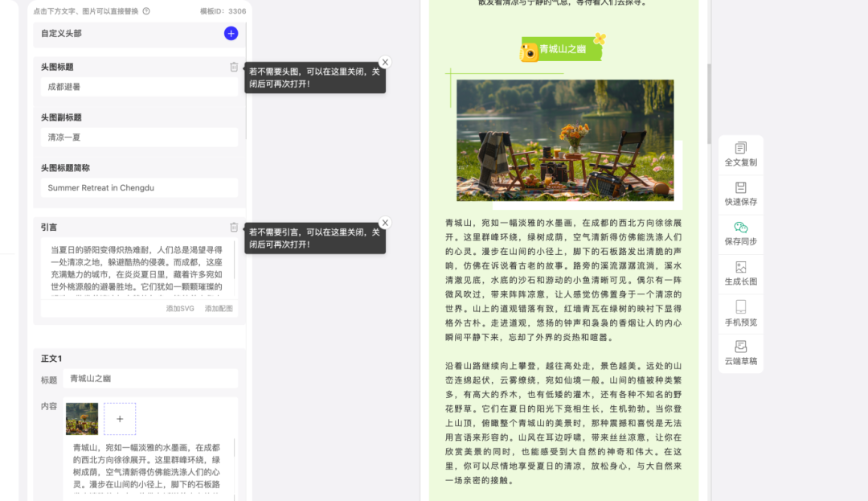Viewport: 868px width, 501px height.
Task: Select the picnic thumbnail in 正文1 content
Action: (82, 419)
